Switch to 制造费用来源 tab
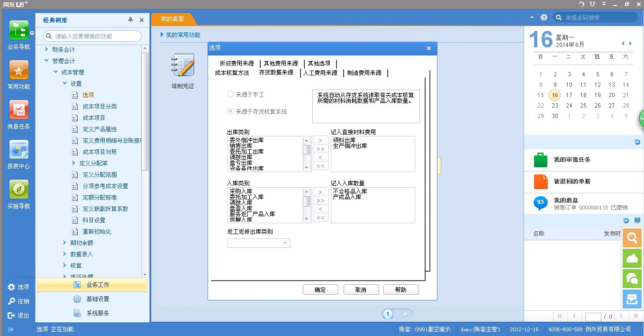This screenshot has width=644, height=336. pyautogui.click(x=364, y=73)
